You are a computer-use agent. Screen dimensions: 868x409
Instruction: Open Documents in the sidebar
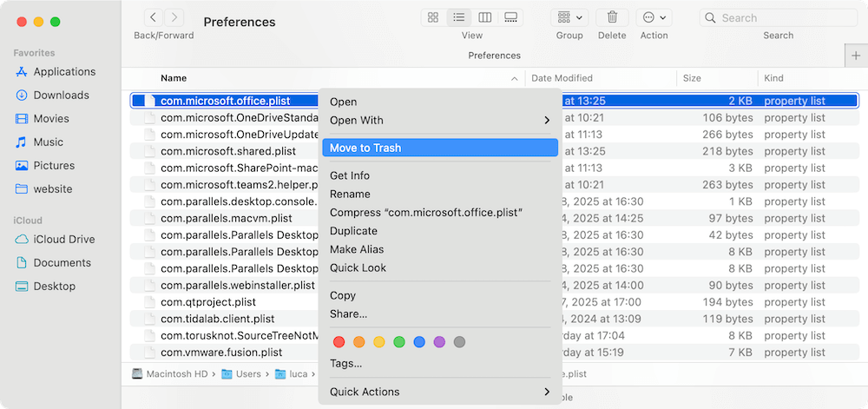pos(53,263)
